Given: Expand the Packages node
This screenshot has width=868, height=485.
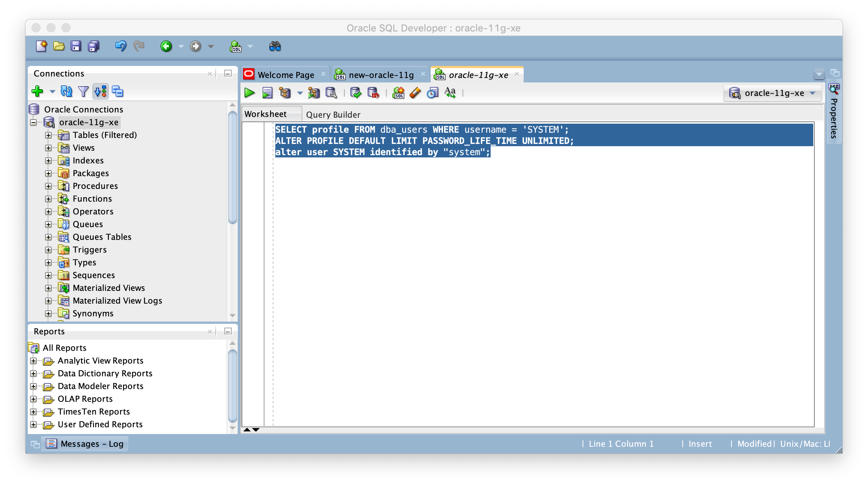Looking at the screenshot, I should click(x=48, y=173).
